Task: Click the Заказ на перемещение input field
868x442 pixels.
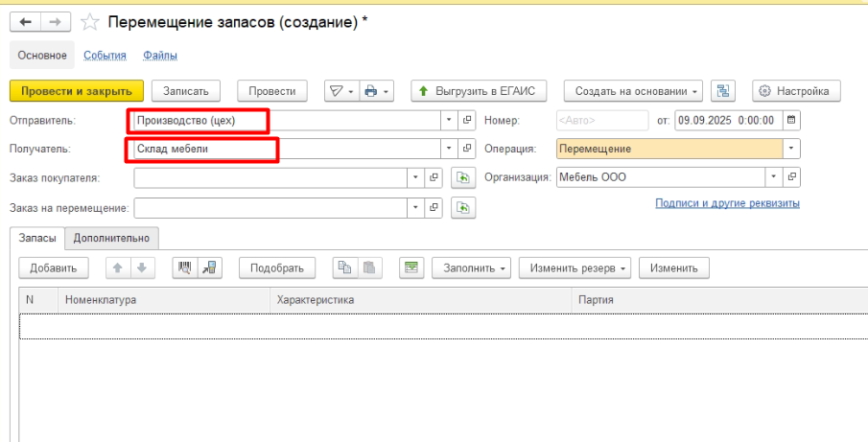Action: coord(270,207)
